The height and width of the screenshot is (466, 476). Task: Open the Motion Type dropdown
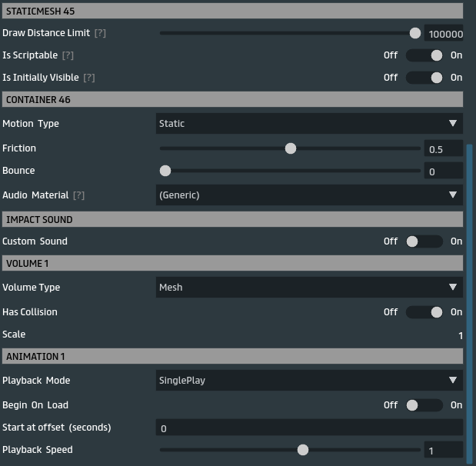tap(309, 124)
